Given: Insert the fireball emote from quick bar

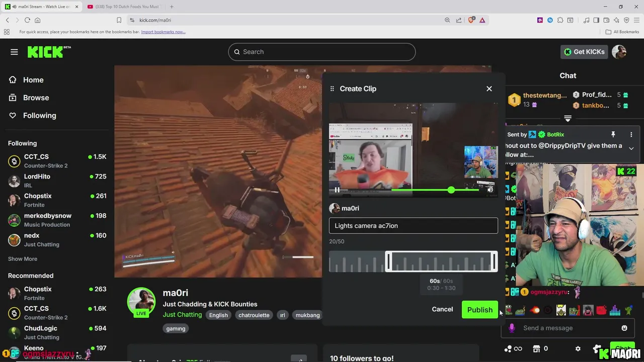Looking at the screenshot, I should pyautogui.click(x=535, y=310).
